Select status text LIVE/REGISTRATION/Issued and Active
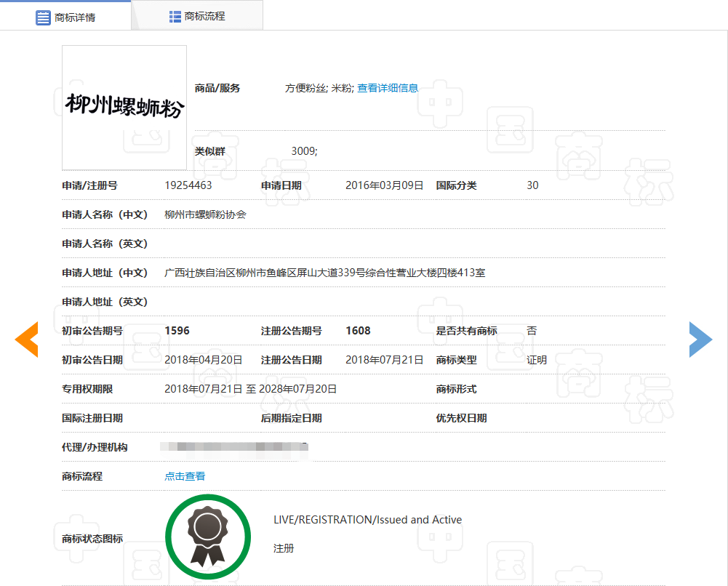 point(368,520)
